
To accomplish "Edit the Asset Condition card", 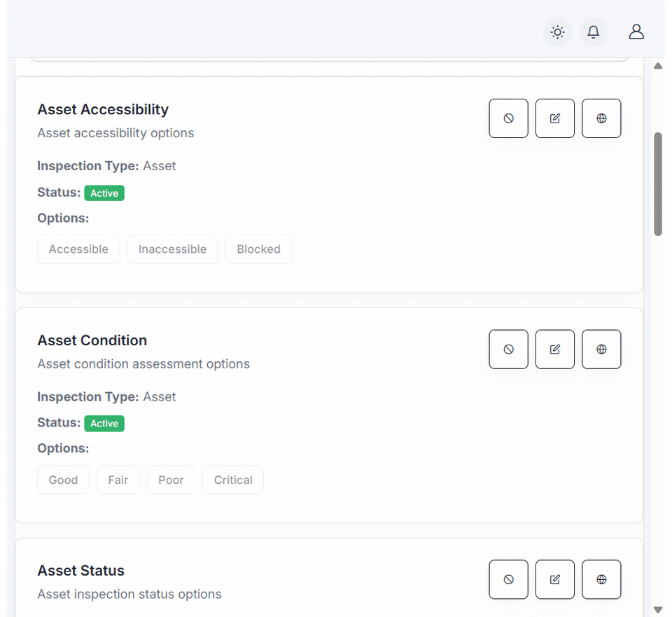I will click(x=554, y=349).
